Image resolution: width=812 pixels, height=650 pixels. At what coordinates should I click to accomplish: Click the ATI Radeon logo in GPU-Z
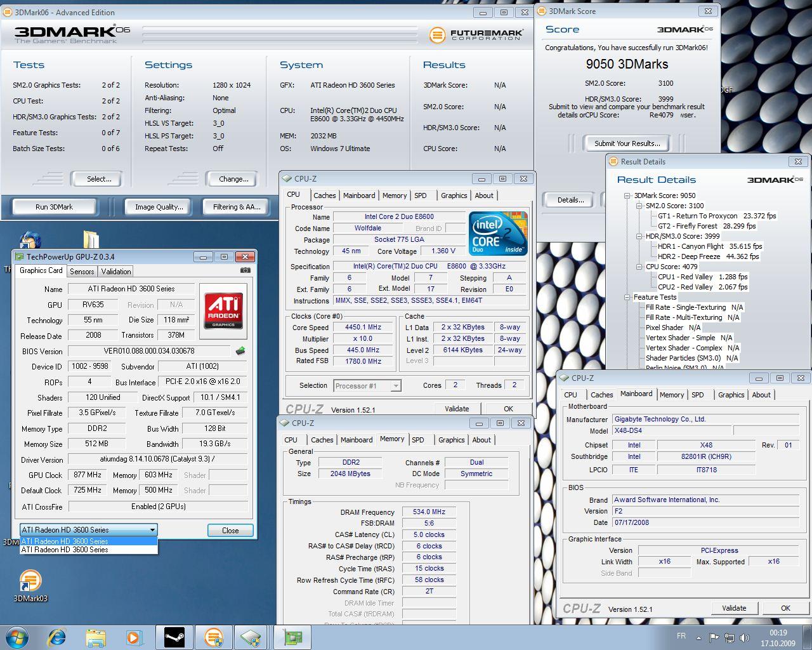pos(223,311)
